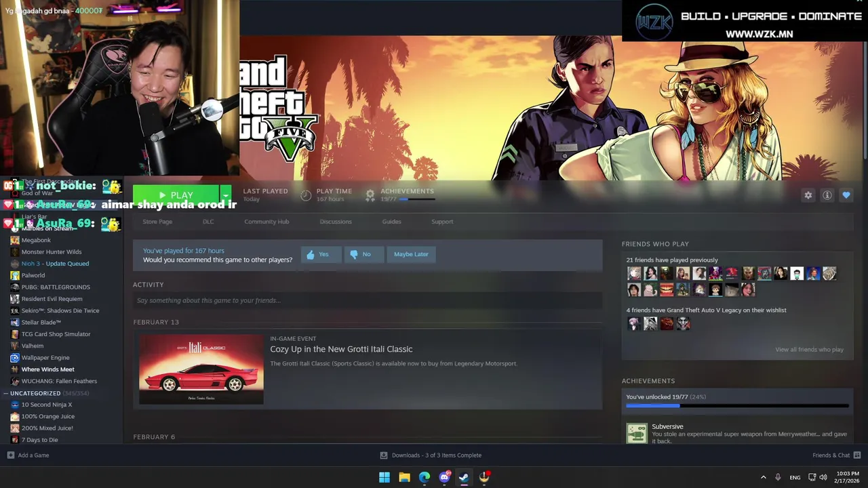Select 200% Mixed Juice! in library
Image resolution: width=868 pixels, height=488 pixels.
47,428
